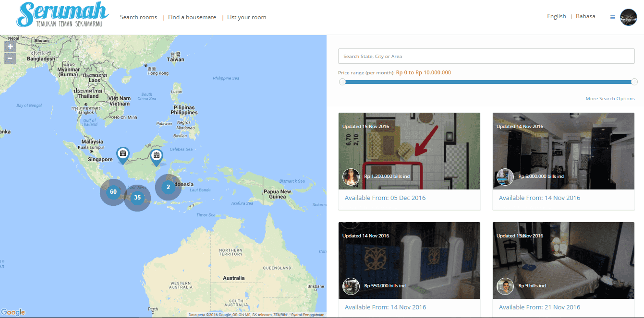Click the map zoom out minus button
This screenshot has width=644, height=318.
coord(10,59)
